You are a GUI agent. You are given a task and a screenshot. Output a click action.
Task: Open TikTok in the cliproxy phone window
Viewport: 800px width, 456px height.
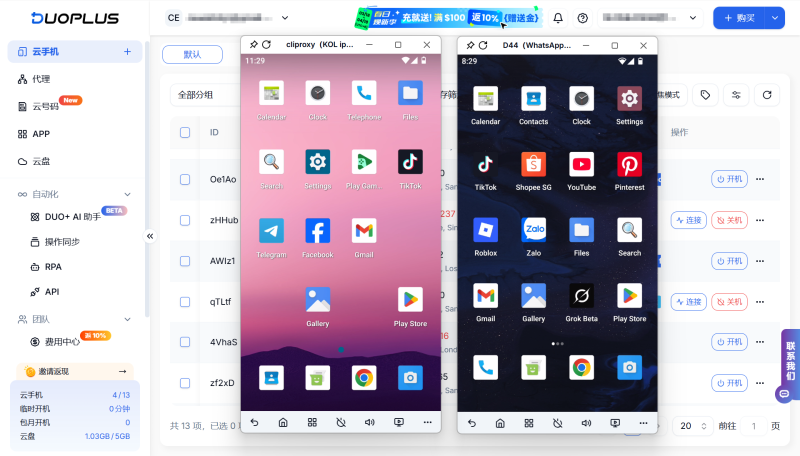pyautogui.click(x=410, y=162)
